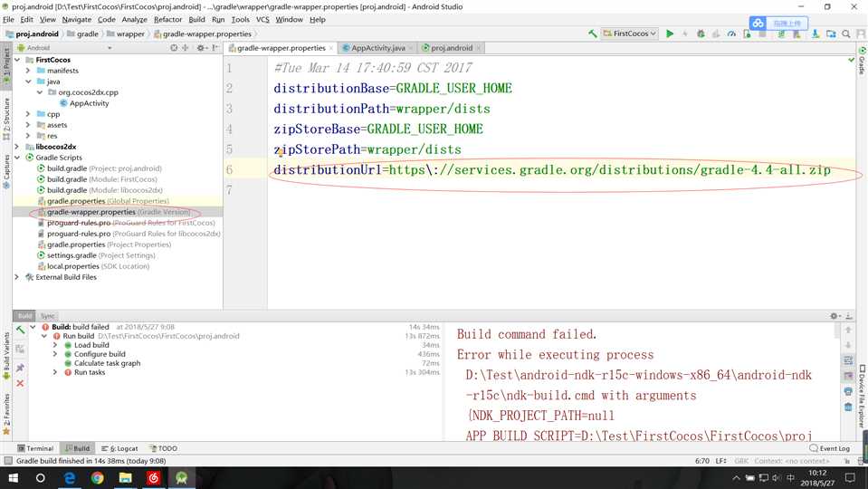
Task: Expand the Load build step
Action: (55, 345)
